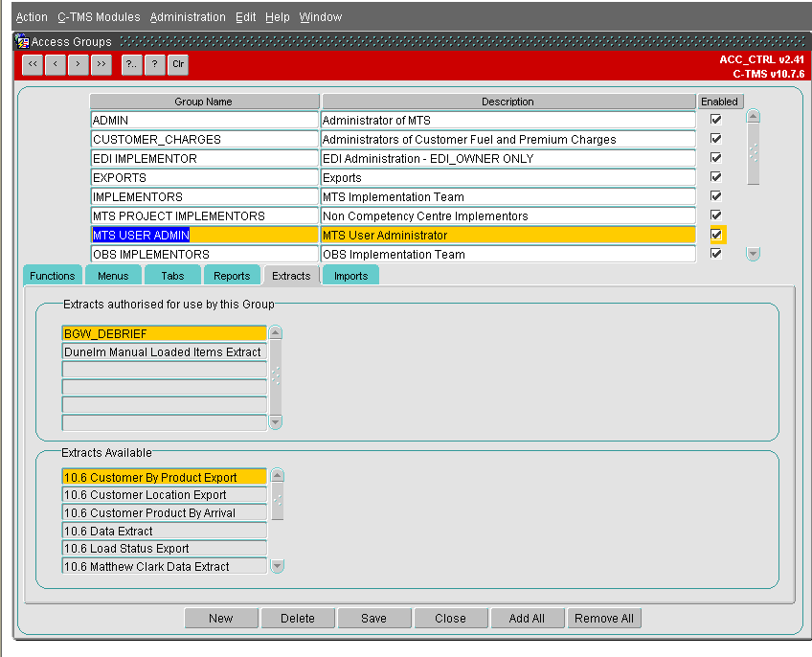Click authorised extracts scrollbar thumb
The width and height of the screenshot is (812, 657).
click(x=276, y=376)
